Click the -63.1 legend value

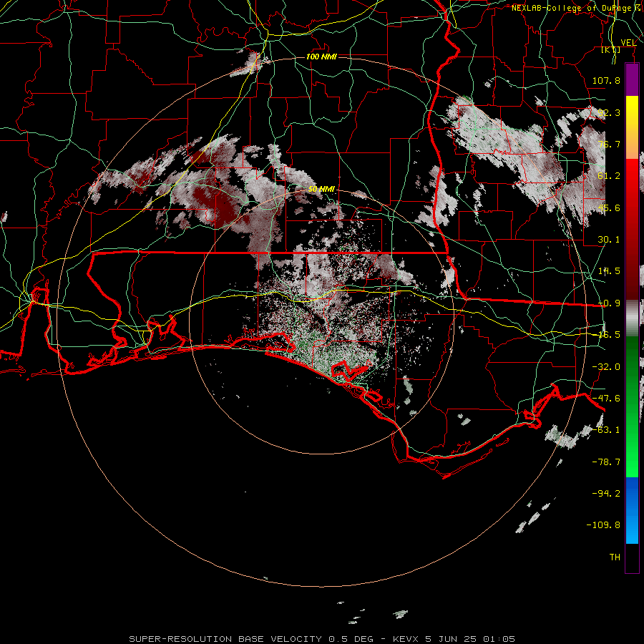tap(606, 429)
